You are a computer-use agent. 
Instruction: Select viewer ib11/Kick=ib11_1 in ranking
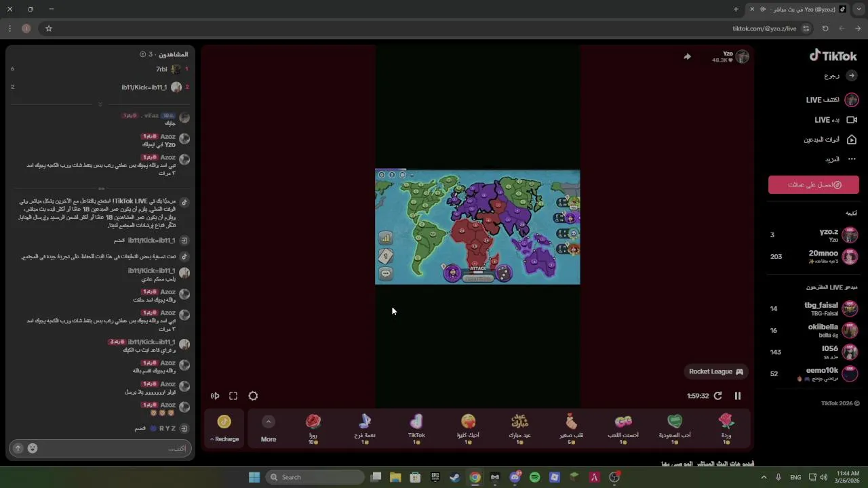(x=100, y=87)
